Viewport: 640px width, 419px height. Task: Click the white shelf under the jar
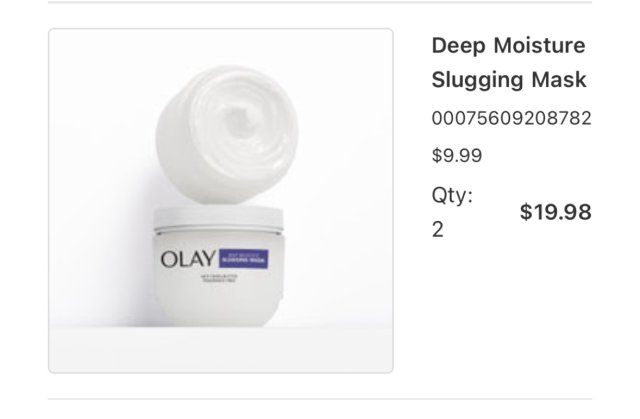tap(221, 349)
